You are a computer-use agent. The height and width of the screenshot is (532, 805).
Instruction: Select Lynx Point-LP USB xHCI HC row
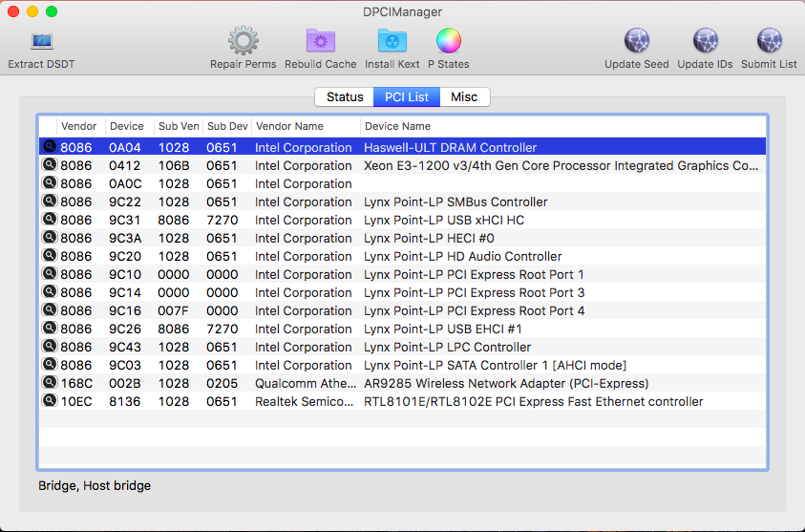444,220
